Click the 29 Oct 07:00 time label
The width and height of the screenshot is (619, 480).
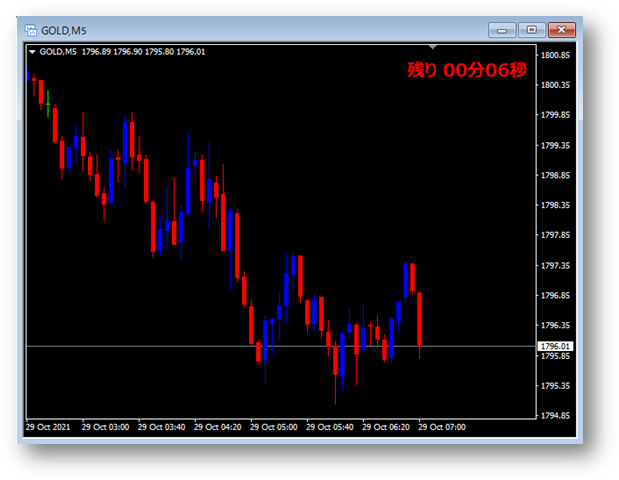tap(442, 427)
